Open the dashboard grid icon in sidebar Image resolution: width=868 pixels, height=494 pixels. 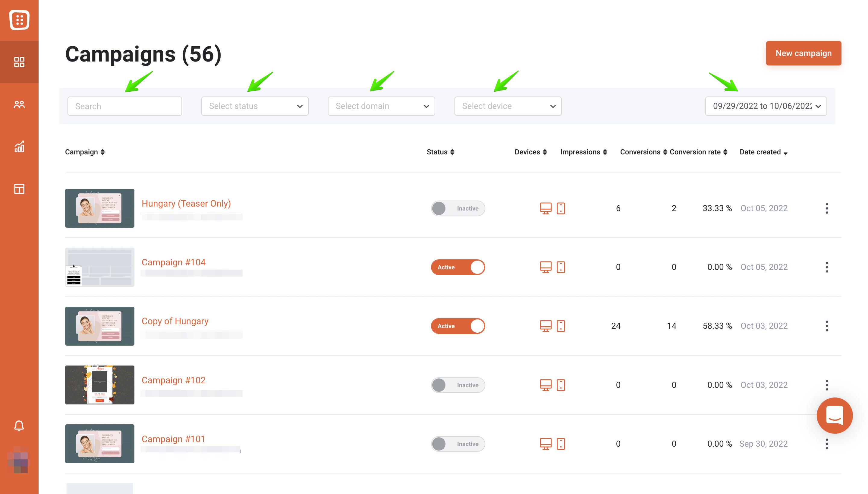point(19,62)
